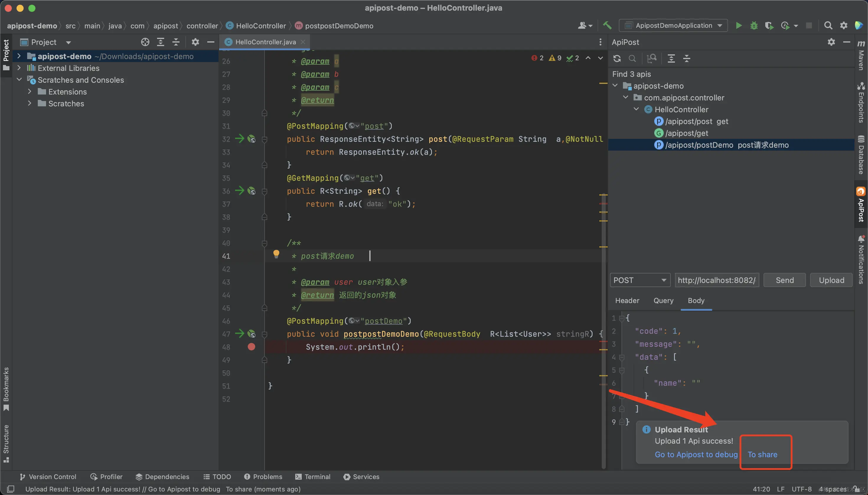This screenshot has width=868, height=495.
Task: Click the Build project hammer icon
Action: pyautogui.click(x=607, y=25)
